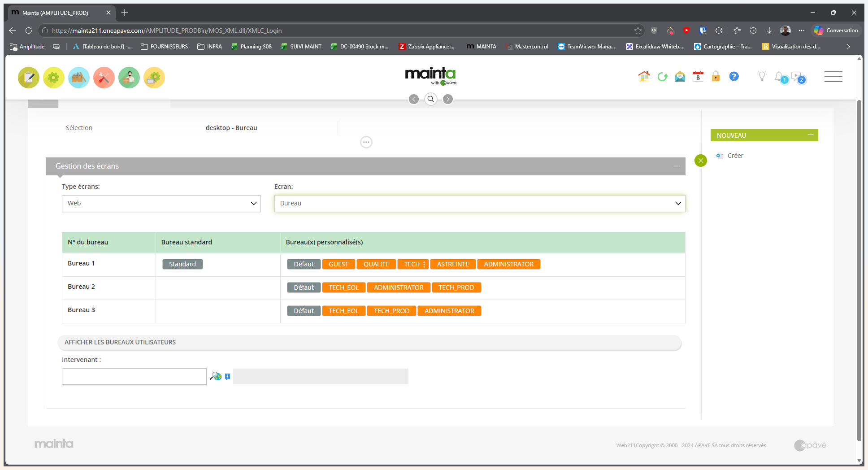
Task: Click the Standard button for Bureau 1
Action: coord(182,264)
